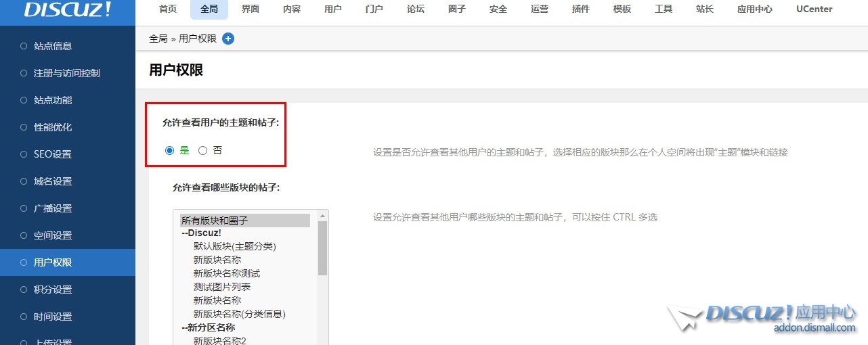Screen dimensions: 868x345
Task: Pick 测试图片列表 from the forum list
Action: pos(222,287)
